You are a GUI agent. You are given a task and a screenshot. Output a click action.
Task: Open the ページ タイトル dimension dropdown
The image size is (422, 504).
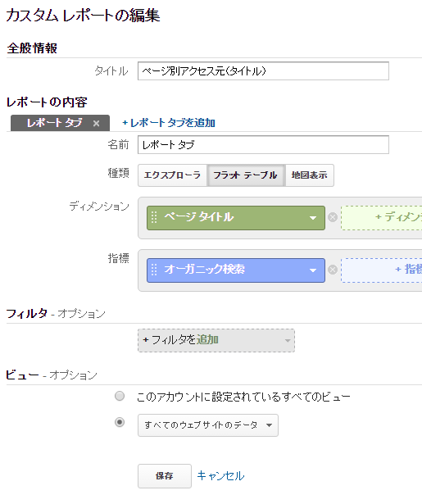[313, 218]
